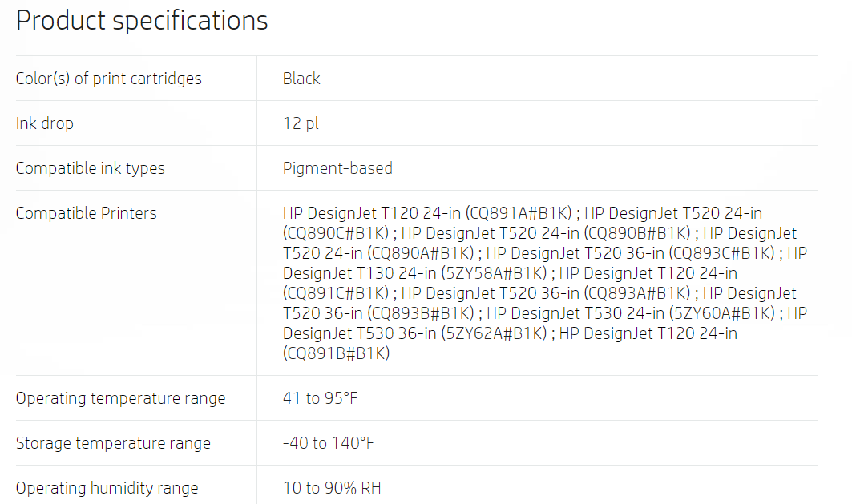Select the 'Color(s) of print cartridges' label

109,79
